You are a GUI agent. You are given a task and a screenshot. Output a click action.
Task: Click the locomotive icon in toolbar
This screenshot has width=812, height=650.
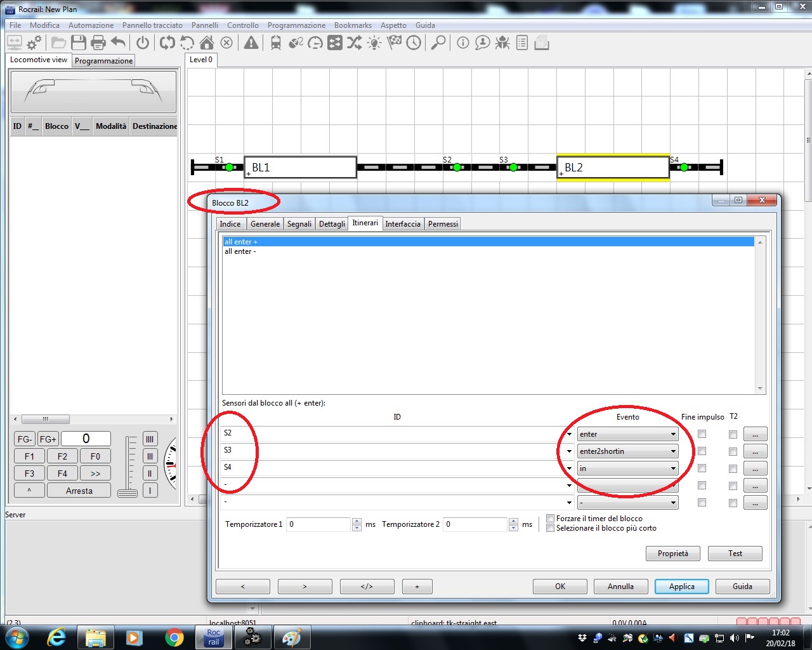276,43
